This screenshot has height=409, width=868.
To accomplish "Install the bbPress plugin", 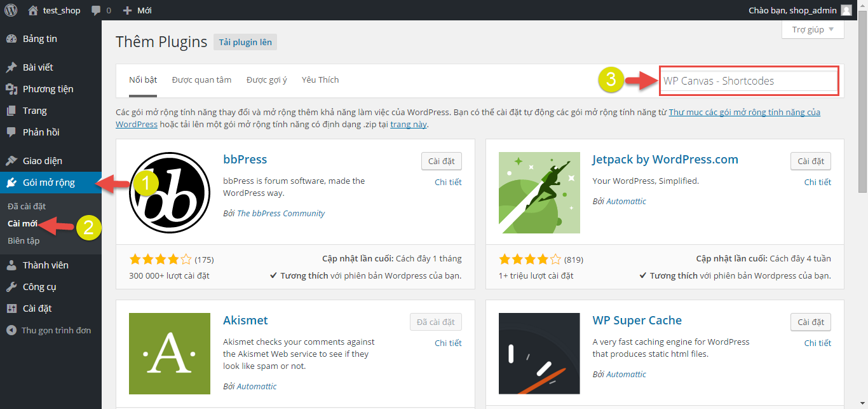I will point(442,161).
